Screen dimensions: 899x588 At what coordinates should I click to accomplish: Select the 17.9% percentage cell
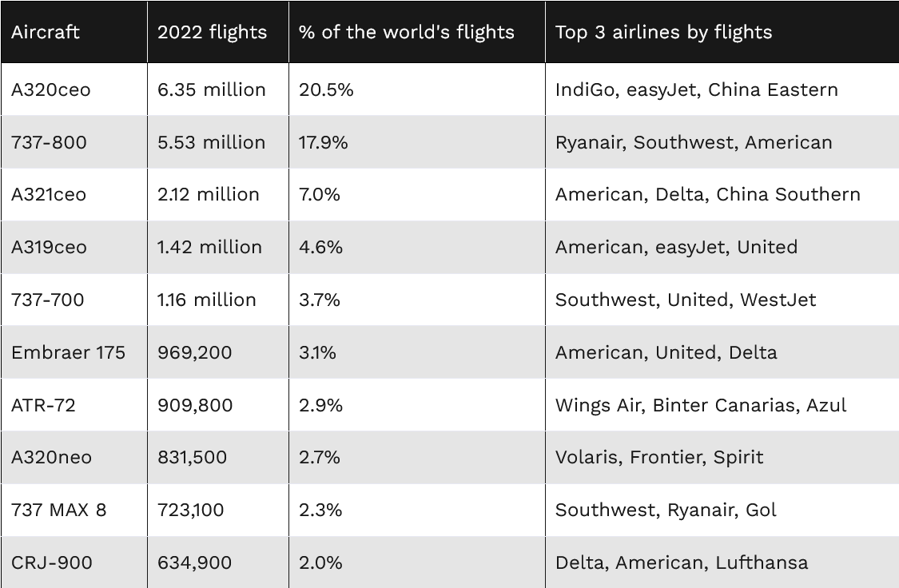324,142
